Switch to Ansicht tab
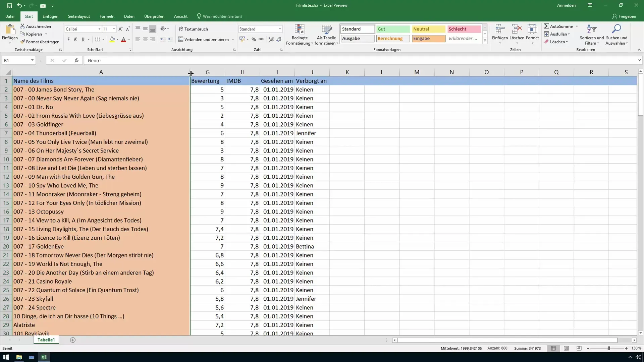 pos(181,16)
